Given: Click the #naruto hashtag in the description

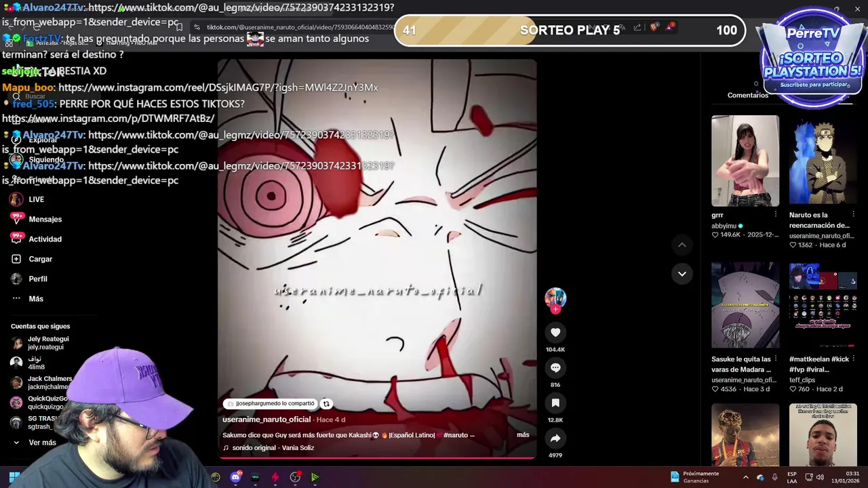Looking at the screenshot, I should click(x=456, y=435).
